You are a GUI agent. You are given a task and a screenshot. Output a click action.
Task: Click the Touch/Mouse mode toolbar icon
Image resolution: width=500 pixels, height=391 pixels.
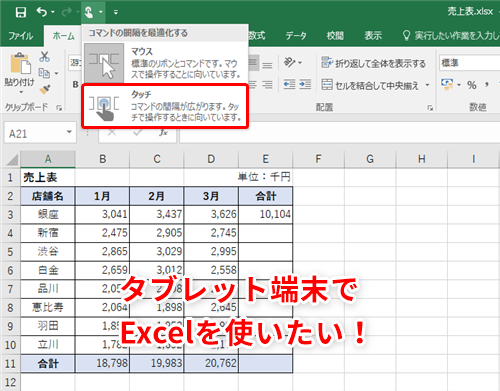(89, 13)
